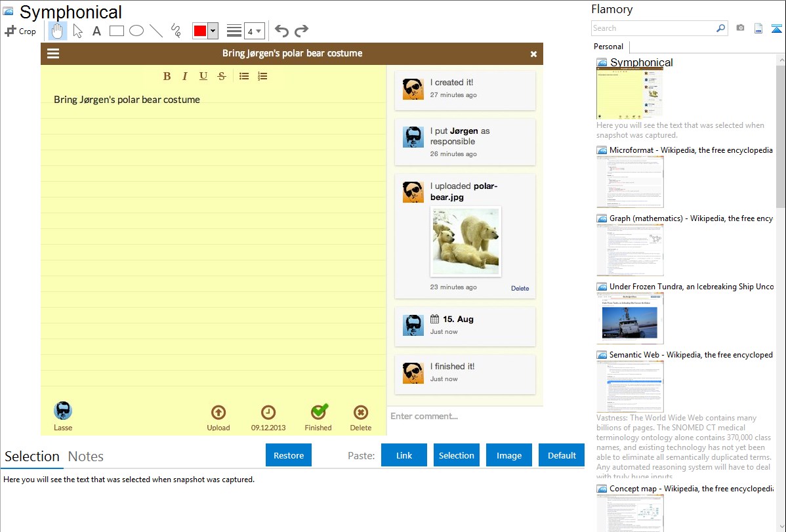
Task: Select the arrow pointer tool
Action: pos(77,31)
